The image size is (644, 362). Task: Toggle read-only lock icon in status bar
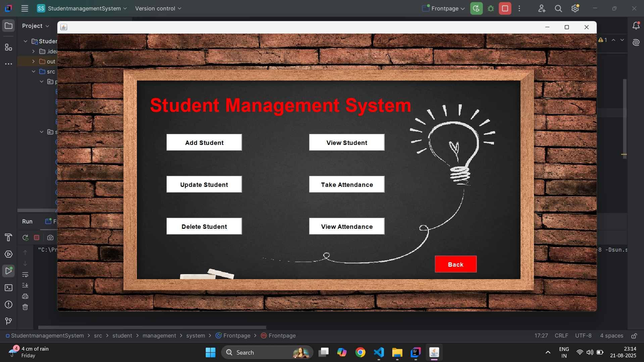click(634, 336)
